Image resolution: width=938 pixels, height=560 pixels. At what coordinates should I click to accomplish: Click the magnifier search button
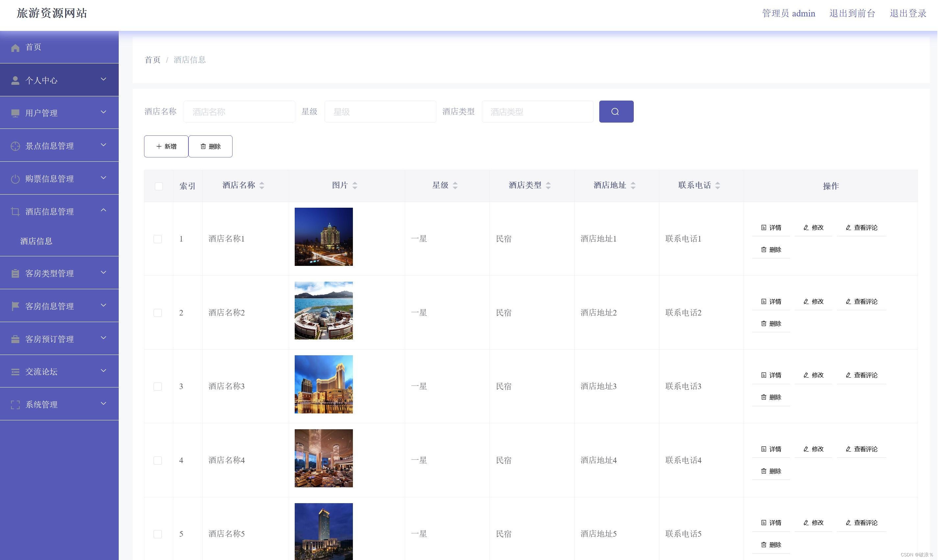(616, 111)
